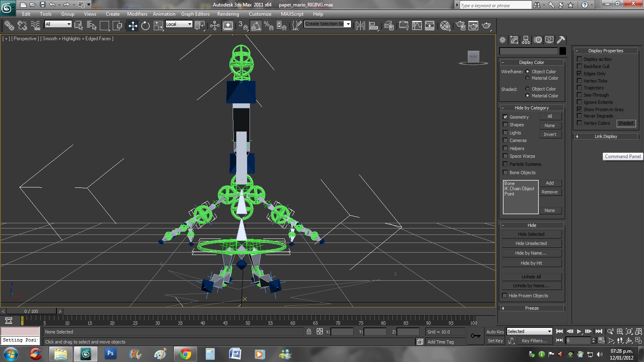Screen dimensions: 644x362
Task: Open the Curve Editor
Action: point(417,26)
